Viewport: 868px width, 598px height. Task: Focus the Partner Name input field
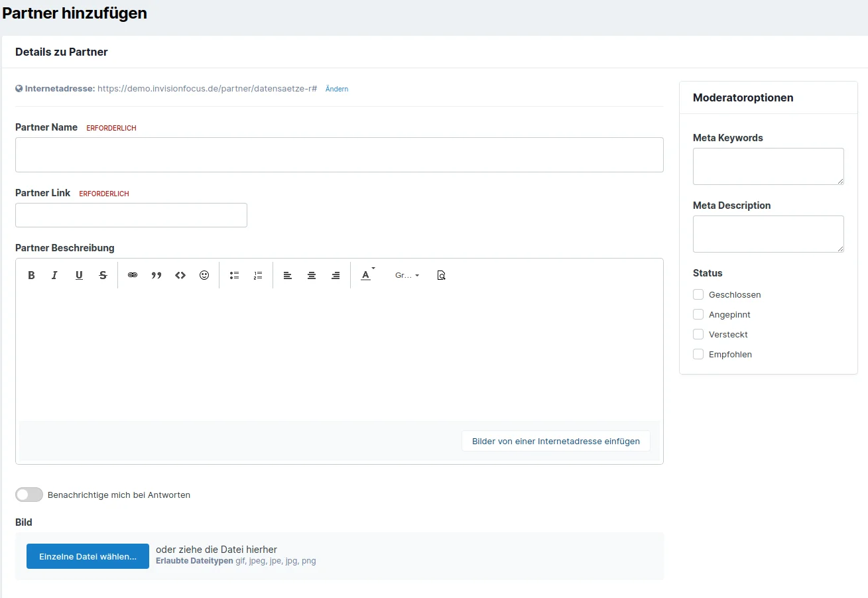339,154
